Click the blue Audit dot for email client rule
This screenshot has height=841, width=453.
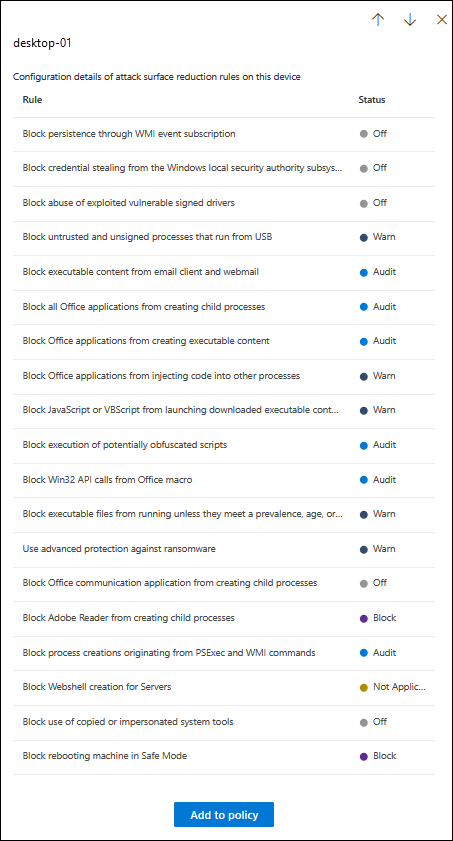[364, 272]
